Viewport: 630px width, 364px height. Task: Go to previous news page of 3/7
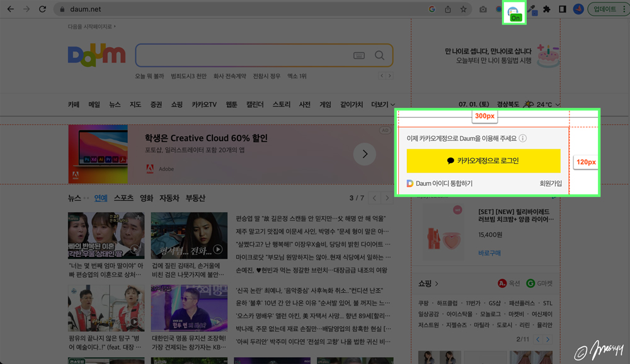click(x=374, y=198)
